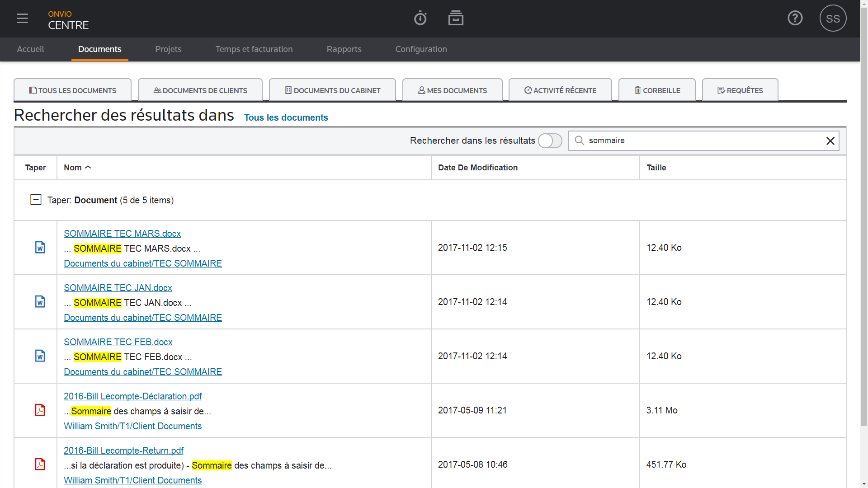Viewport: 868px width, 488px height.
Task: Click the ONVIO CENTRE logo
Action: point(68,20)
